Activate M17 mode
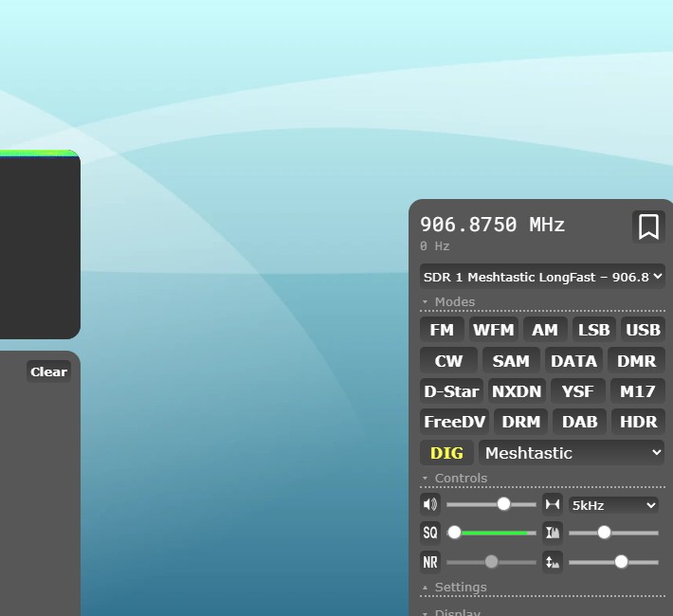The image size is (673, 616). pyautogui.click(x=638, y=391)
